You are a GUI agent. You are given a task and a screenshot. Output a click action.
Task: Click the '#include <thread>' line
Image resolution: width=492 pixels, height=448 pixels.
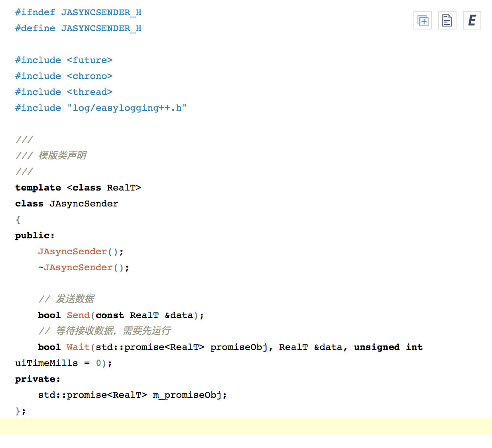(x=64, y=92)
